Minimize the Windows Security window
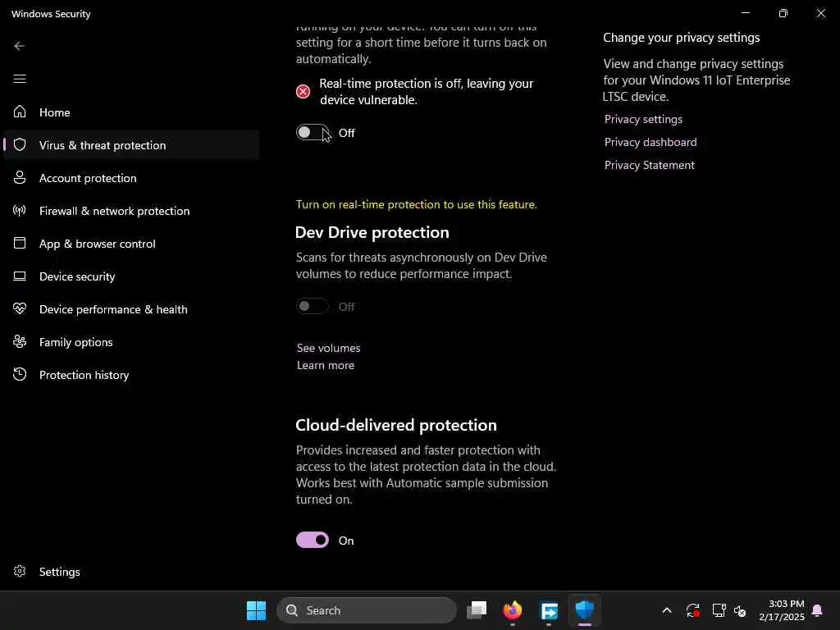The width and height of the screenshot is (840, 630). (x=745, y=13)
